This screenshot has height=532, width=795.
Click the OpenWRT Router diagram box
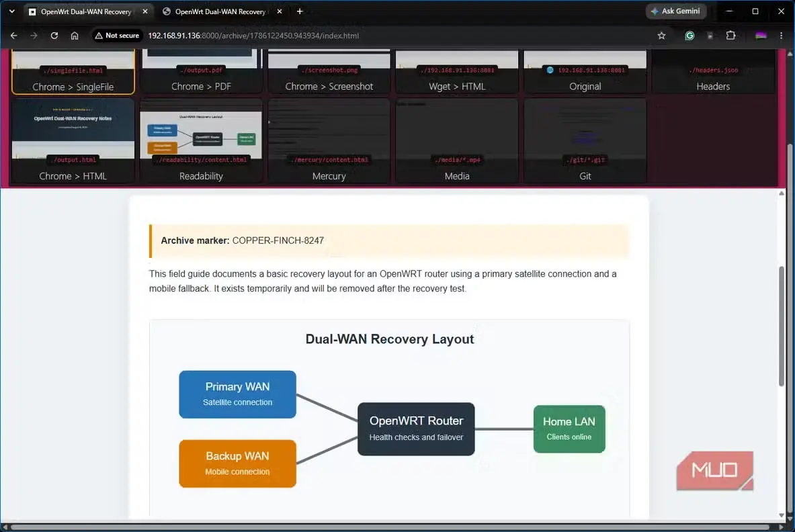416,429
